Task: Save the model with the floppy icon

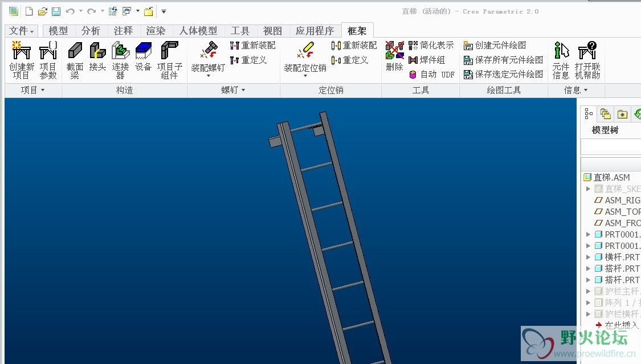Action: pyautogui.click(x=56, y=11)
